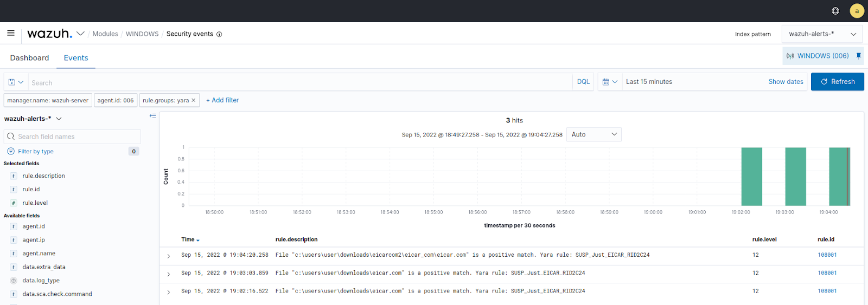The width and height of the screenshot is (868, 305).
Task: Click the data.log_type unknown type icon
Action: pos(14,281)
